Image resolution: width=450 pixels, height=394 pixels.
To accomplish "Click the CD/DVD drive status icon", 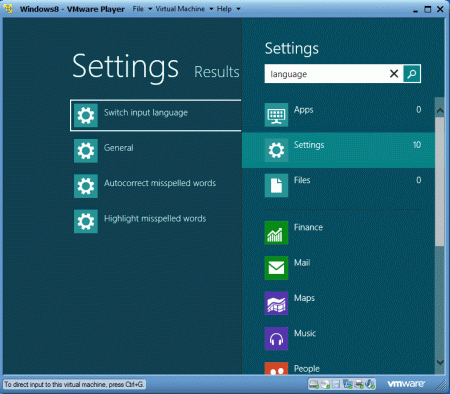I will [x=325, y=384].
